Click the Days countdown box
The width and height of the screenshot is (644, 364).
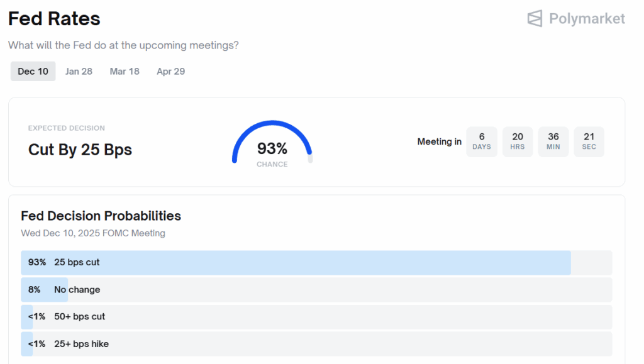482,141
